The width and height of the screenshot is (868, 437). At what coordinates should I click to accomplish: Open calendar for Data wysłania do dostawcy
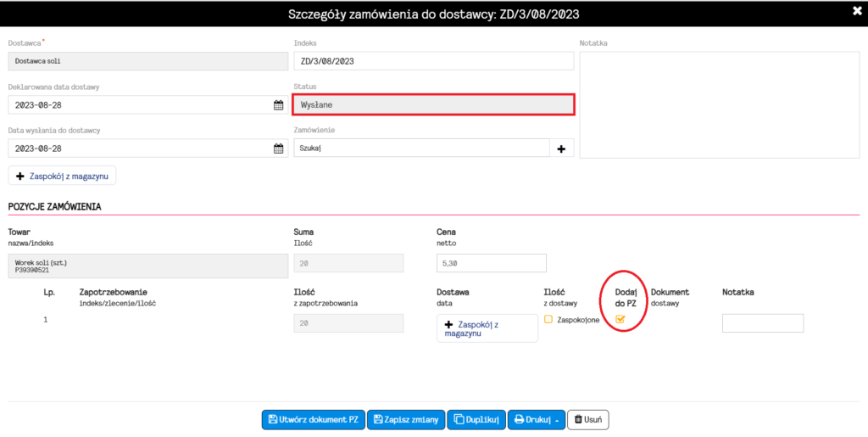click(x=278, y=148)
